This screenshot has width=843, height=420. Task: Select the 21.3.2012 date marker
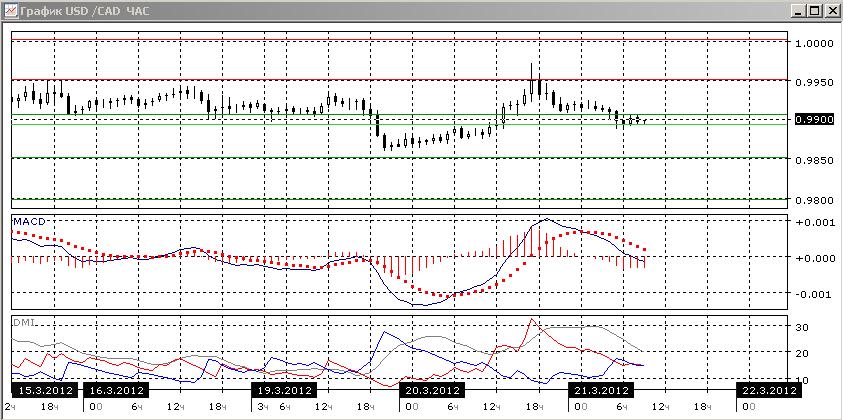[602, 390]
